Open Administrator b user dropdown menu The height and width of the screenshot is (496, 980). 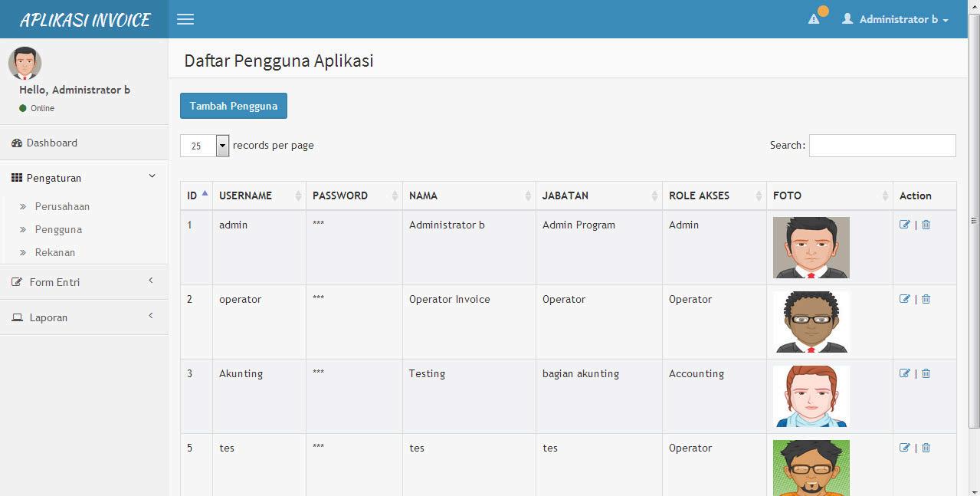(x=896, y=19)
